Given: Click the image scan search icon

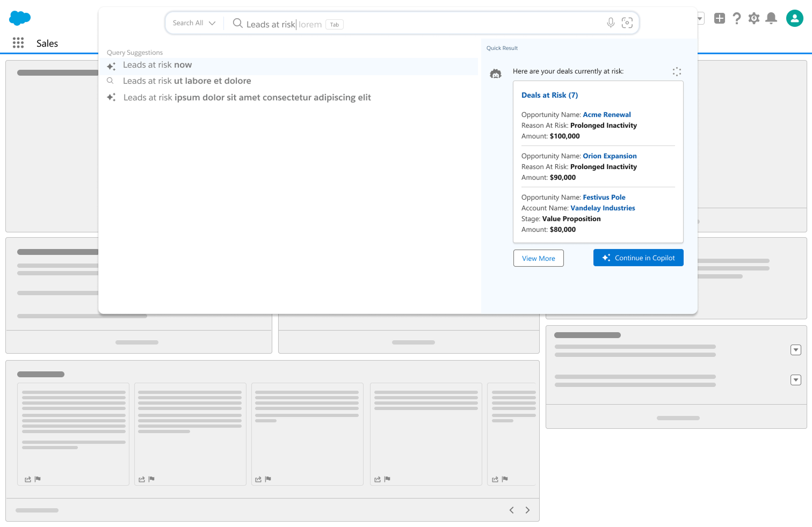Looking at the screenshot, I should pos(627,23).
